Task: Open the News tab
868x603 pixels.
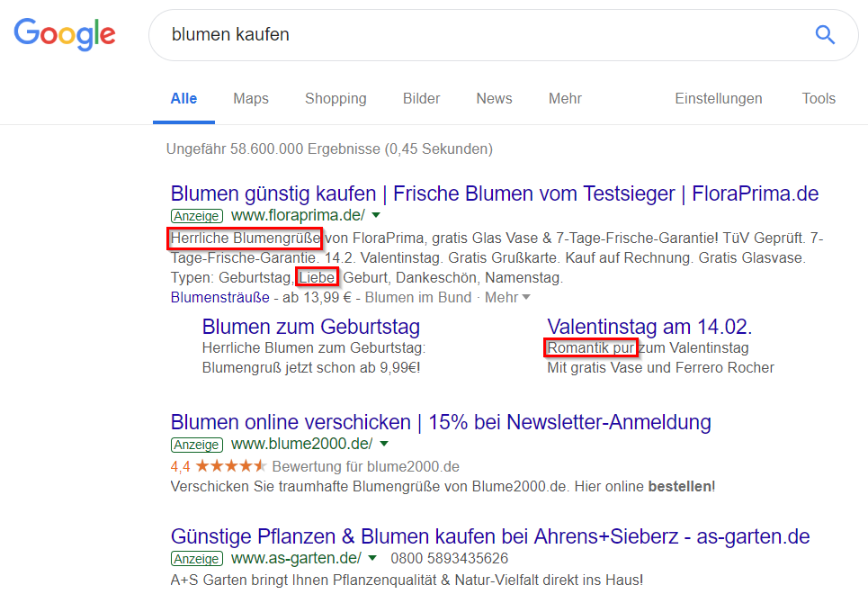Action: [495, 99]
